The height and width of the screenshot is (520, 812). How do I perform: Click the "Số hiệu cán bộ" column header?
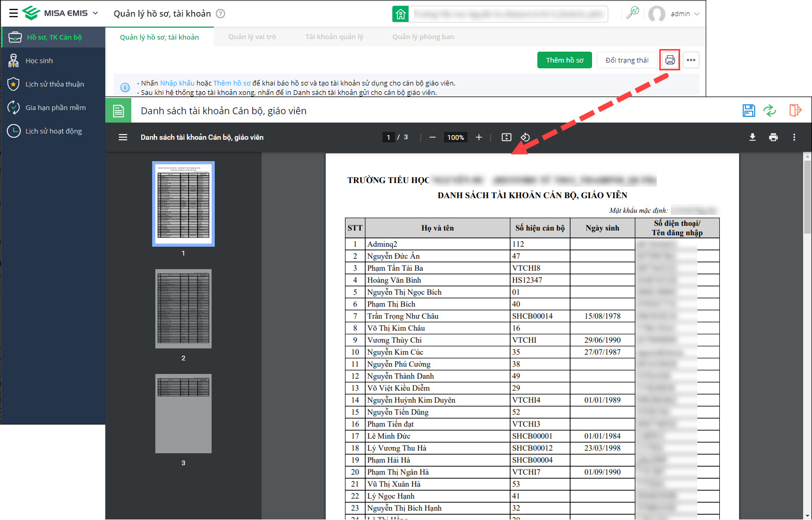540,228
